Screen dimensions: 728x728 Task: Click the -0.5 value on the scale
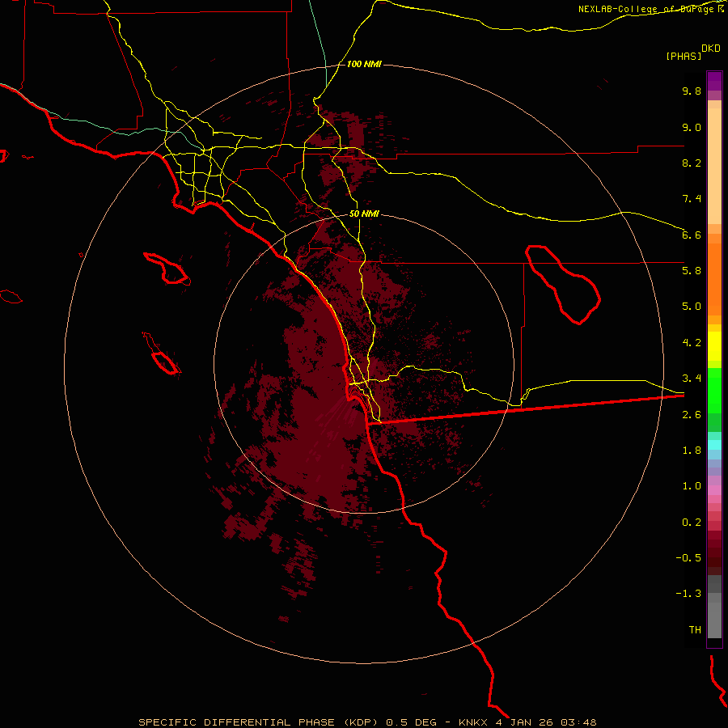(x=688, y=557)
